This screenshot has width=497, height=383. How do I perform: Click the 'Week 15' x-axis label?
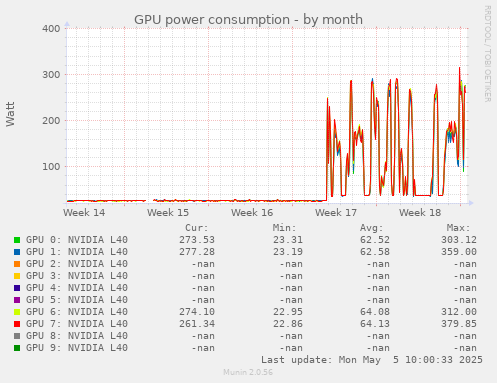168,213
